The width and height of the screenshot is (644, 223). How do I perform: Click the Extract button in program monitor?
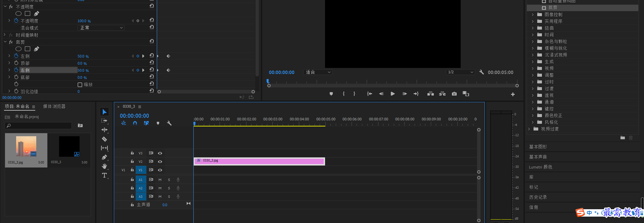pyautogui.click(x=442, y=94)
